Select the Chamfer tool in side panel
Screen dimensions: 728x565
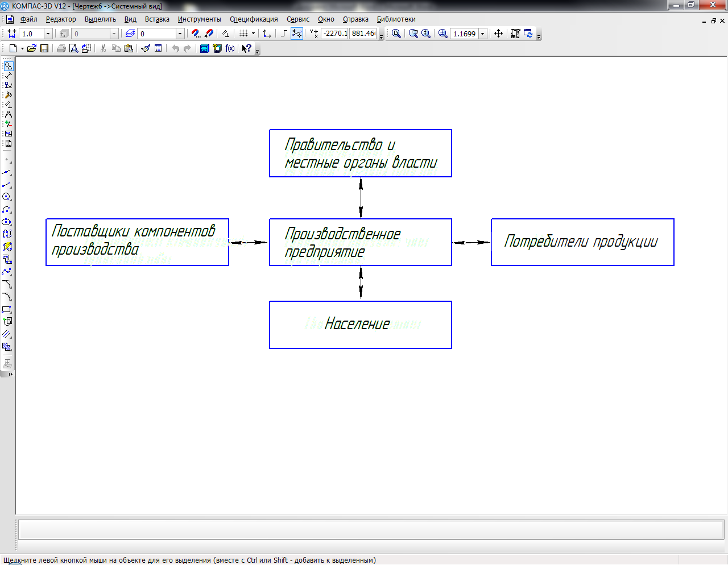pos(7,284)
